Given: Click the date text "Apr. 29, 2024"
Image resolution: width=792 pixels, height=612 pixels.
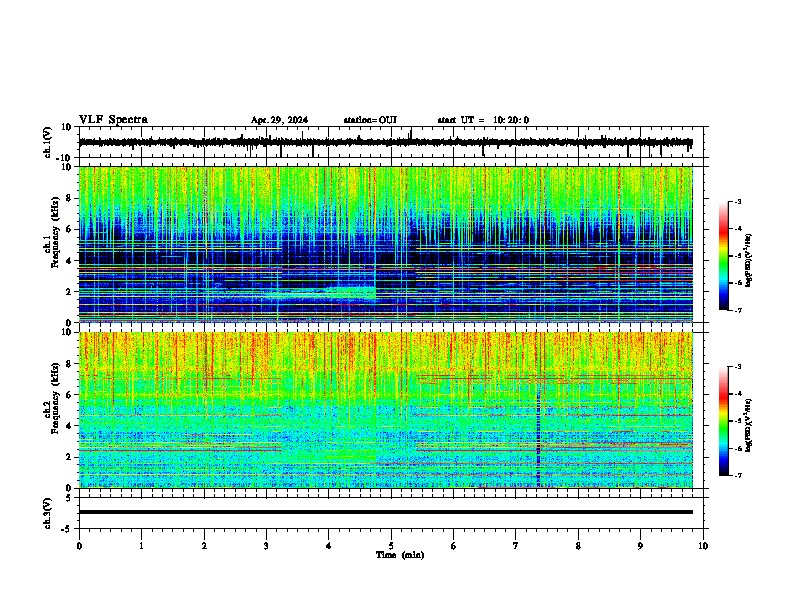Looking at the screenshot, I should point(279,120).
